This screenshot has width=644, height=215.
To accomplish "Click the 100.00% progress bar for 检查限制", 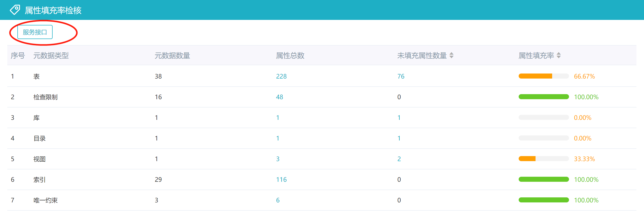I will point(544,97).
